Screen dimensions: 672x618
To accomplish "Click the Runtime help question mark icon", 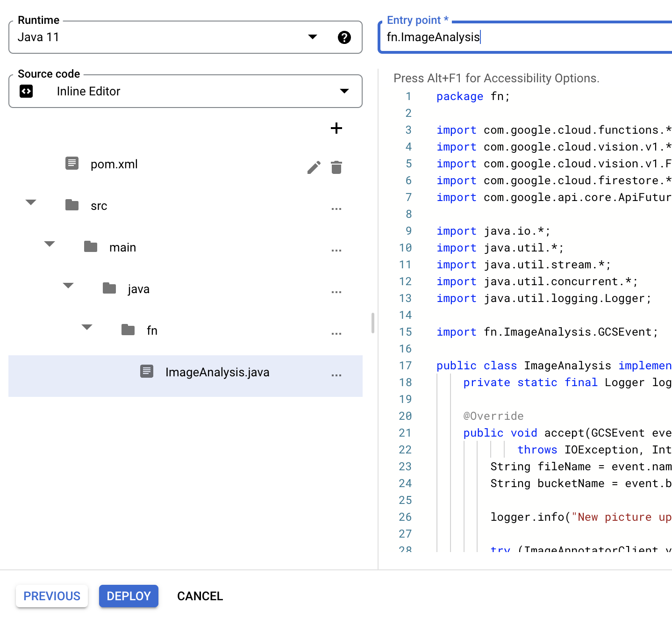I will [344, 37].
